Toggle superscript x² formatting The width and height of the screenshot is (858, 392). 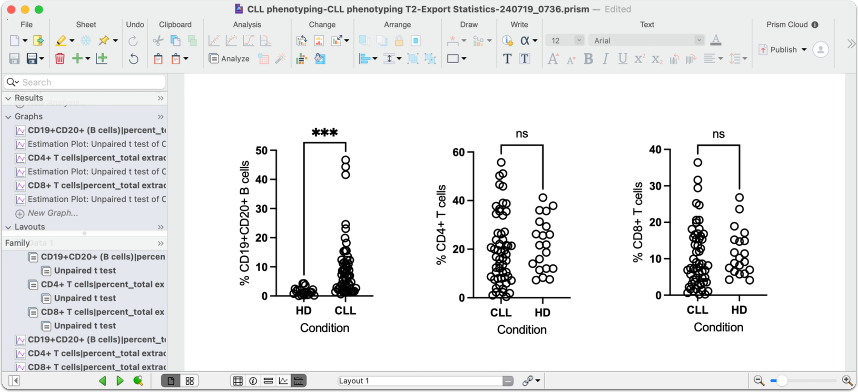640,59
